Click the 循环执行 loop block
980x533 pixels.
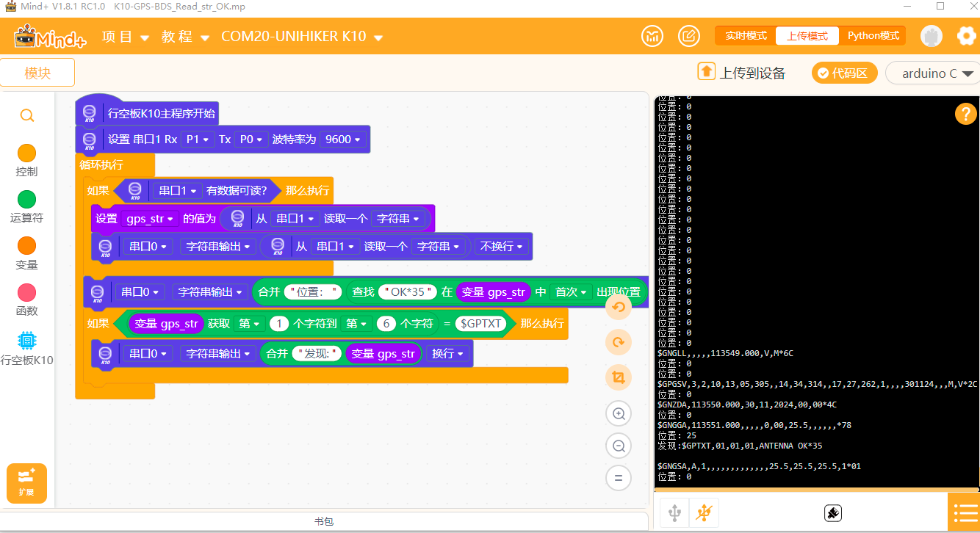tap(101, 164)
